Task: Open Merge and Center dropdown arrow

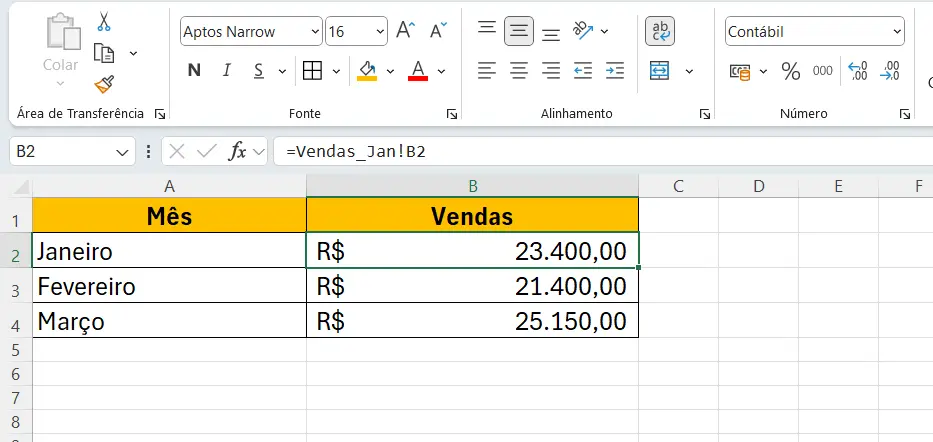Action: click(x=689, y=71)
